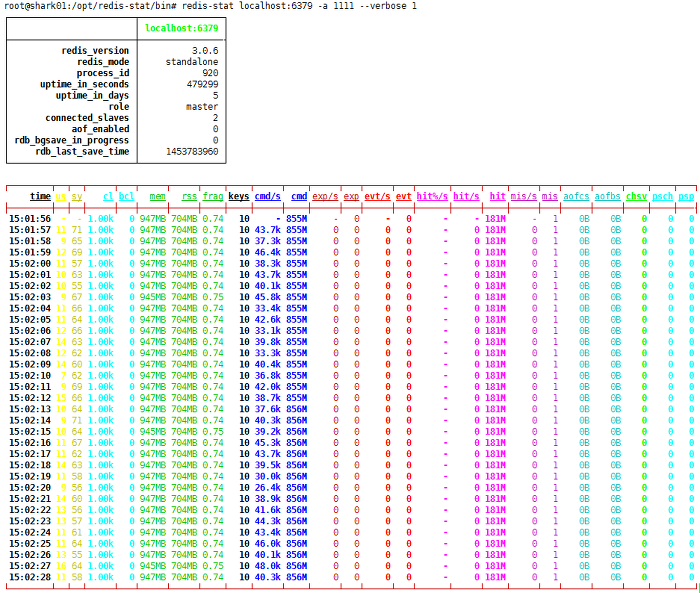
Task: Click the exp/s column header
Action: point(325,196)
